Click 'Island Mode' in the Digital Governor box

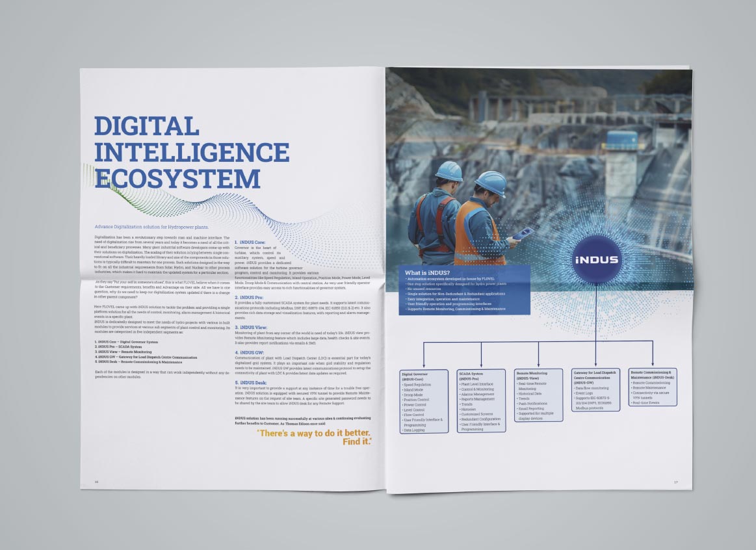413,389
